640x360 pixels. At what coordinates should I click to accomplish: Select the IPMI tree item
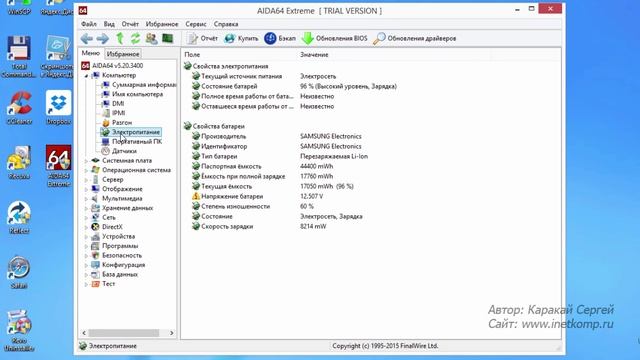coord(118,113)
